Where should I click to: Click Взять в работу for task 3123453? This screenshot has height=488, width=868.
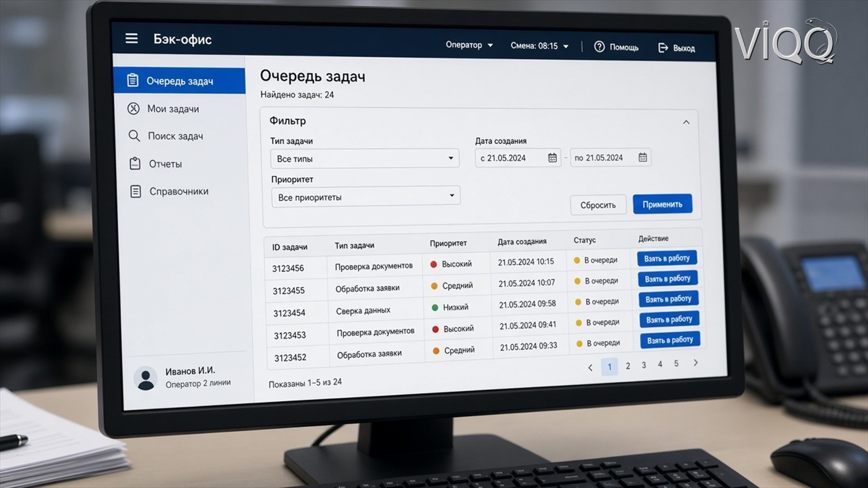pyautogui.click(x=670, y=319)
